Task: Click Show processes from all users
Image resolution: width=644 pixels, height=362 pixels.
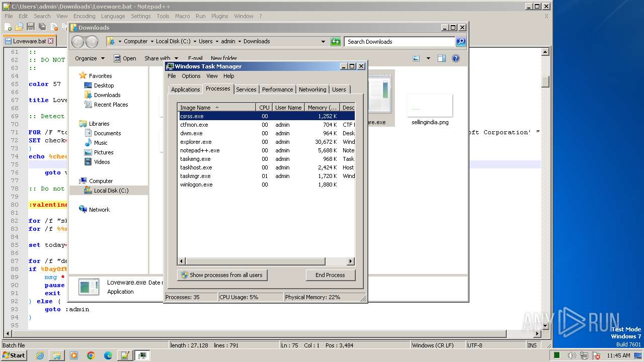Action: click(x=222, y=275)
